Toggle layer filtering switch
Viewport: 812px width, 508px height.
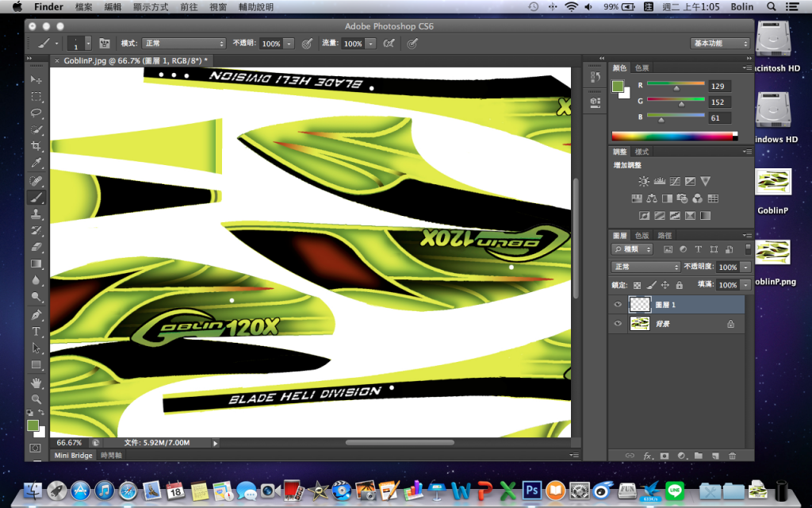[748, 249]
